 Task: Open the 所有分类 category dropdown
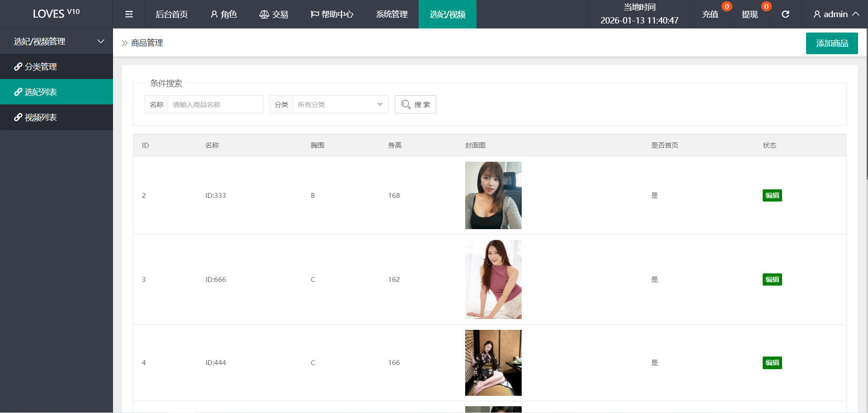click(340, 104)
